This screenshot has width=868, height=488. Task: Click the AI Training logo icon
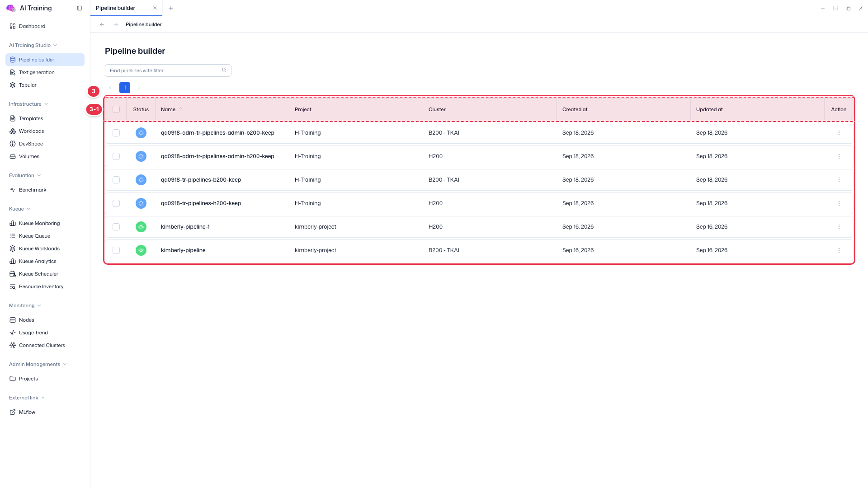[11, 8]
